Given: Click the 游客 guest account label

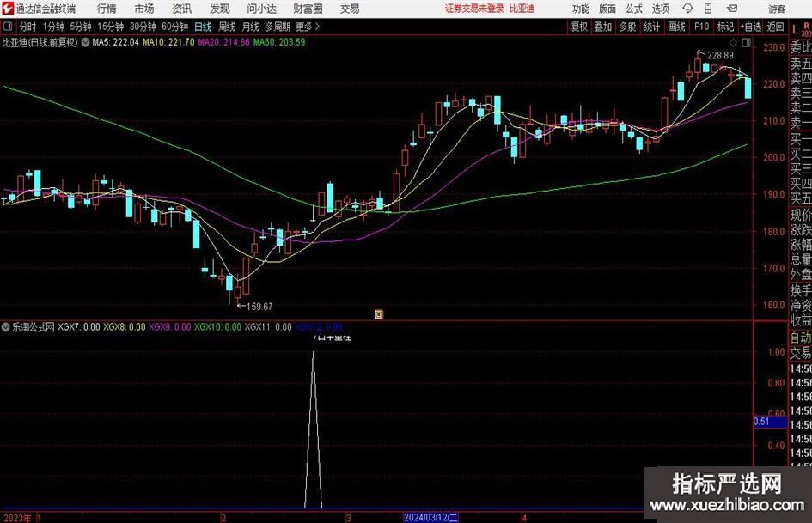Looking at the screenshot, I should 777,9.
